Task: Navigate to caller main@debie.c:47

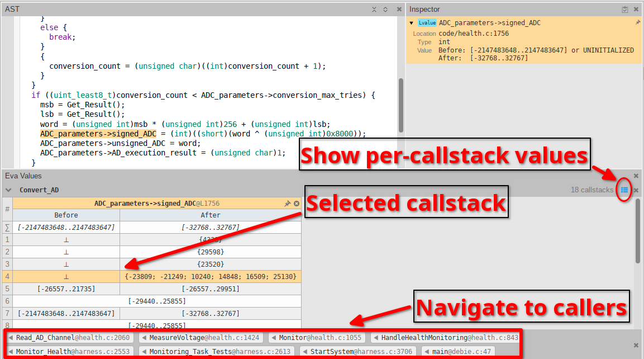Action: click(459, 352)
